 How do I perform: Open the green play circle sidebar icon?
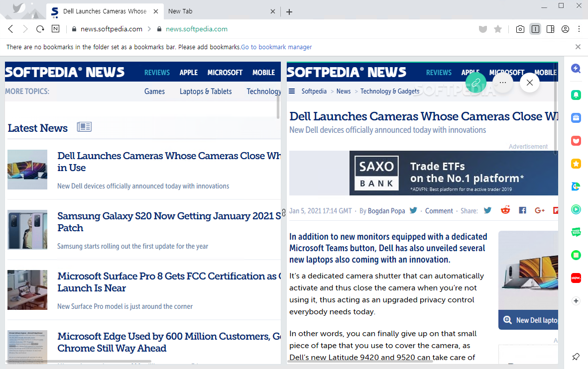click(x=576, y=209)
